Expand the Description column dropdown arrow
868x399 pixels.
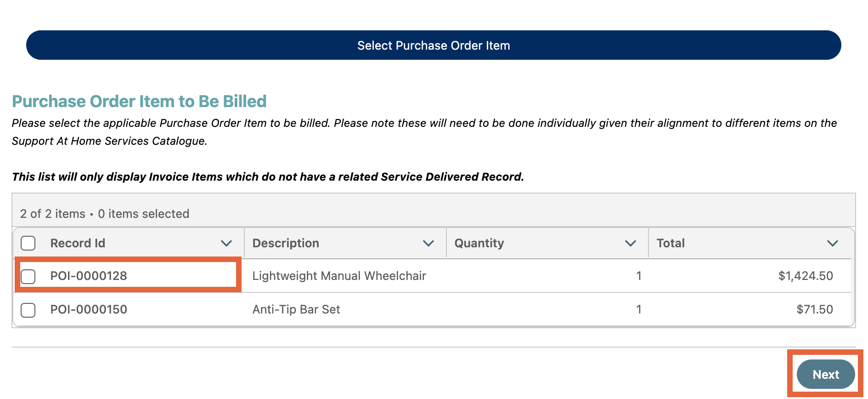pos(428,243)
